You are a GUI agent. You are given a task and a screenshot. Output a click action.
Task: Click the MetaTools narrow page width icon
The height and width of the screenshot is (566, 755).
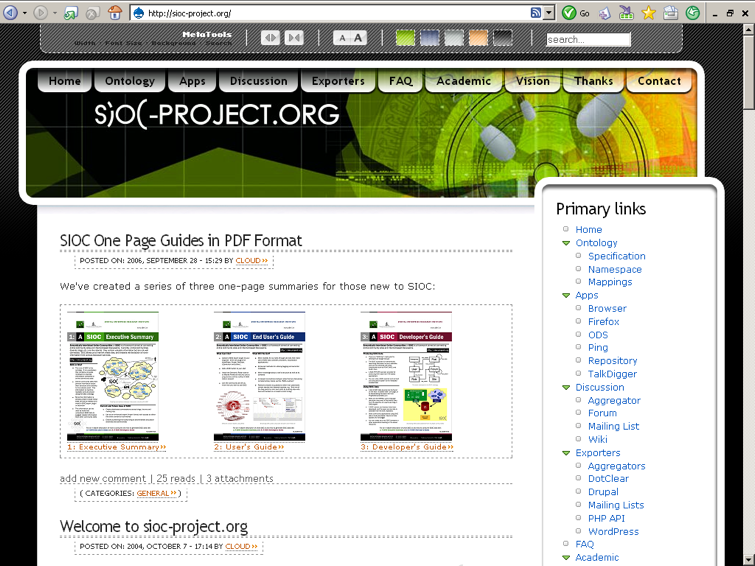point(294,38)
